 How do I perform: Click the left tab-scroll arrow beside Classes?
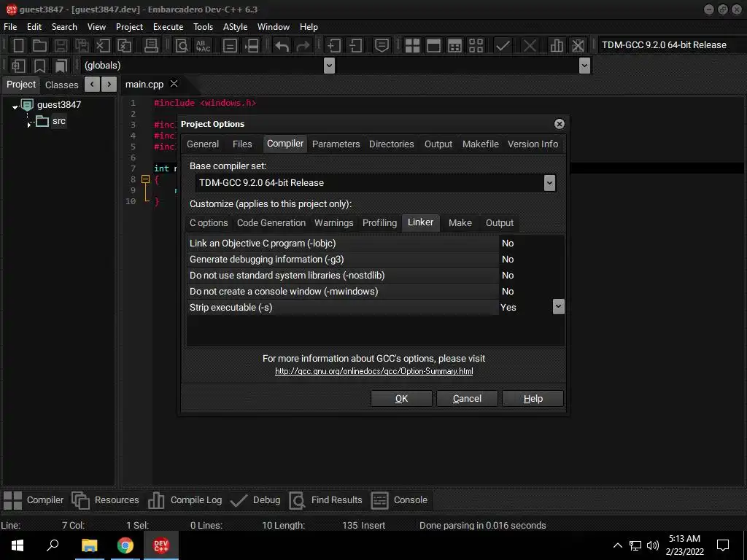coord(92,85)
